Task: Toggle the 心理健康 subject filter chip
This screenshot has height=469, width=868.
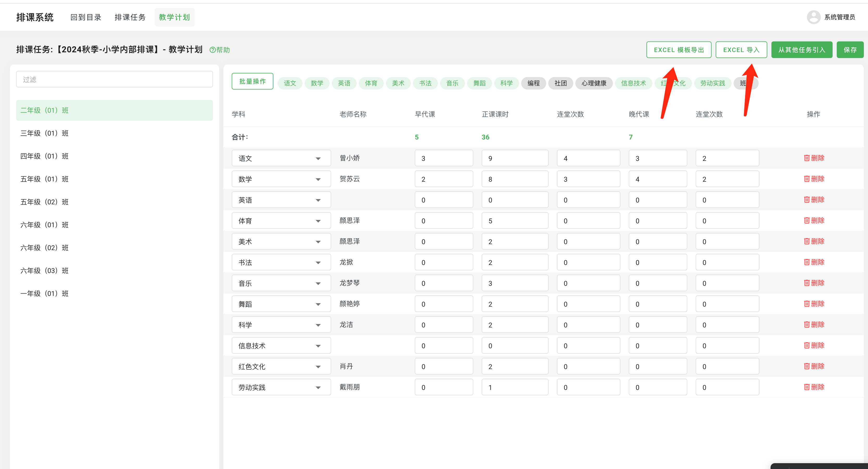Action: click(594, 83)
